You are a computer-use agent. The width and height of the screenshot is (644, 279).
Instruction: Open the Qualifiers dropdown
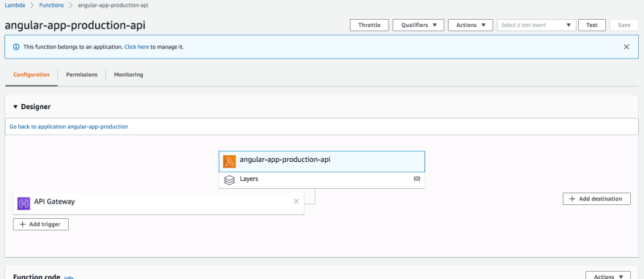(418, 25)
